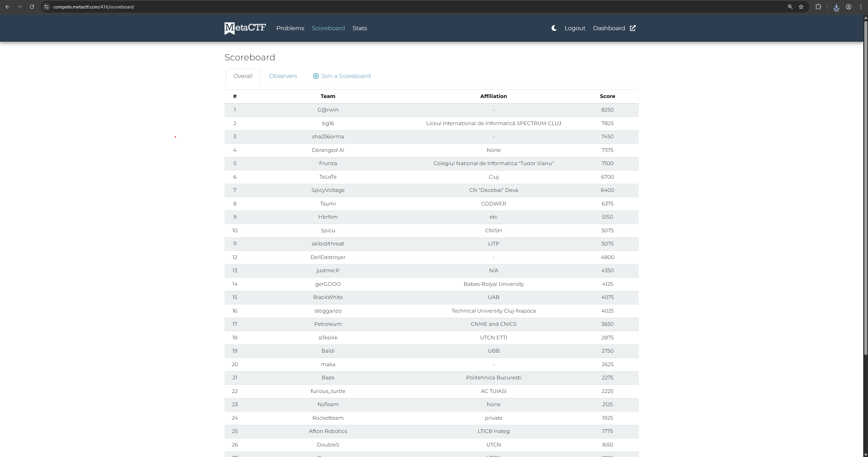868x457 pixels.
Task: Open browser extensions puzzle icon
Action: tap(818, 7)
